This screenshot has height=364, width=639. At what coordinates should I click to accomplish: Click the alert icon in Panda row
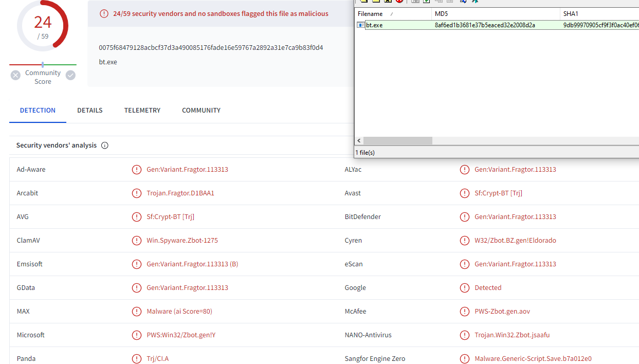137,359
